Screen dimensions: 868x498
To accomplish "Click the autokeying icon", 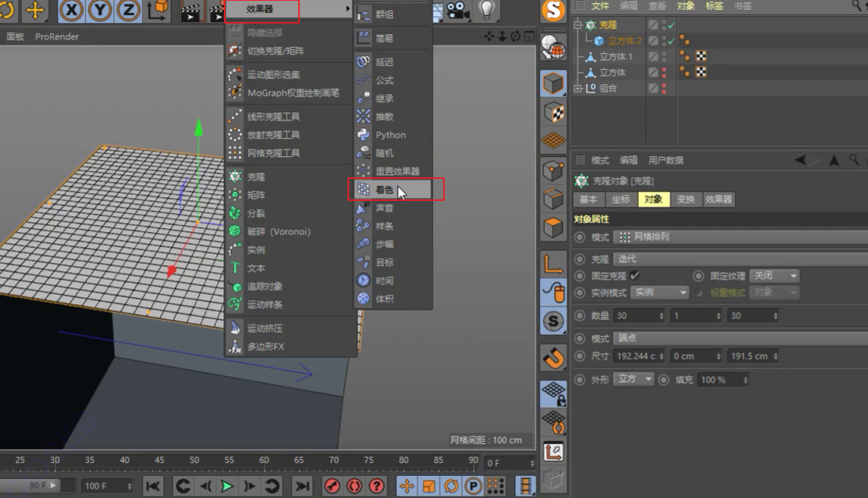I will pos(354,487).
